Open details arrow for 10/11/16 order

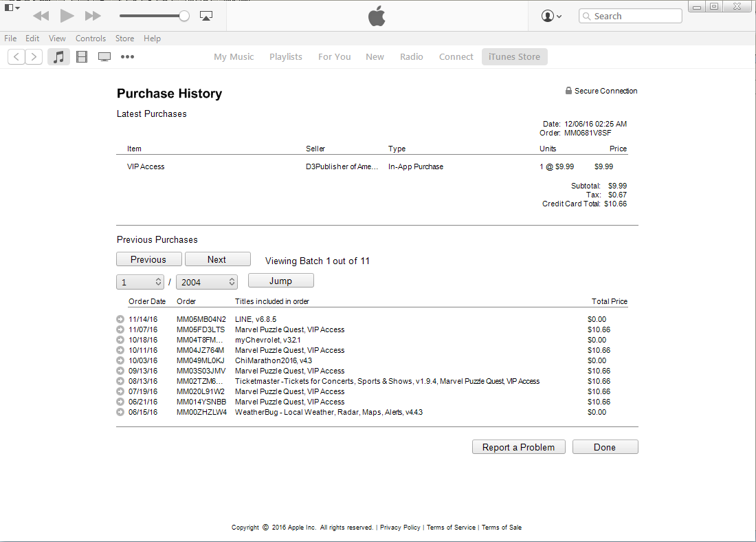click(120, 350)
